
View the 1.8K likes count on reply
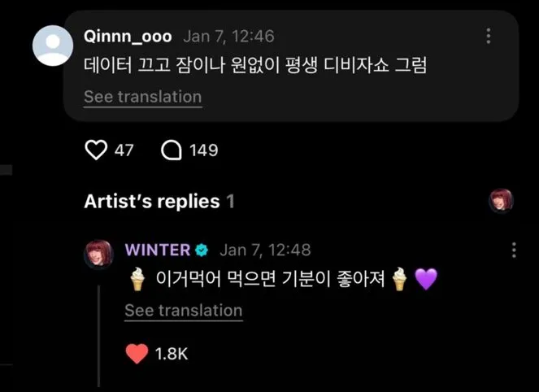pos(172,354)
